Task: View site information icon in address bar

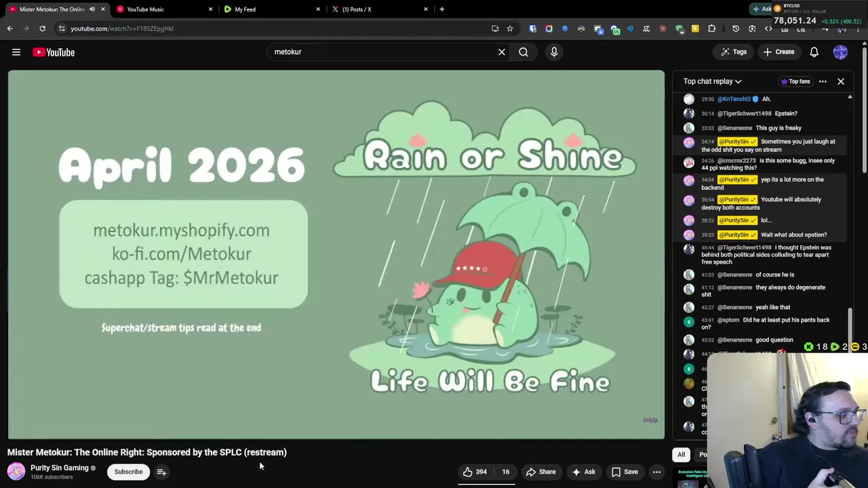Action: click(62, 28)
